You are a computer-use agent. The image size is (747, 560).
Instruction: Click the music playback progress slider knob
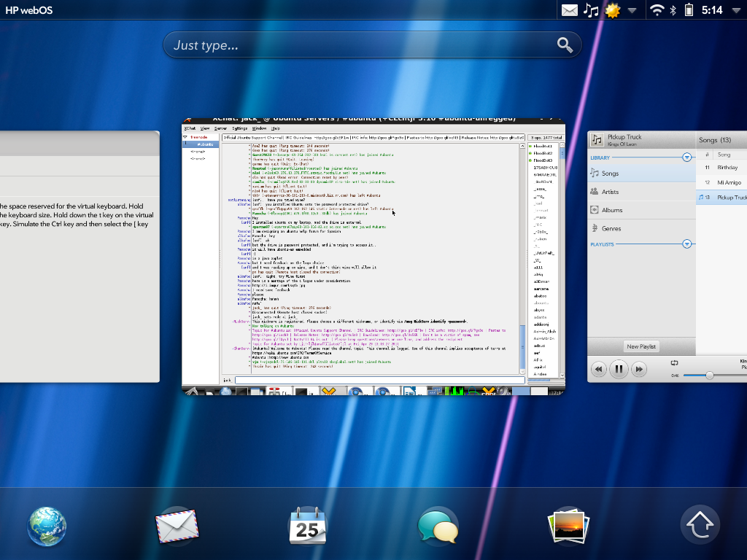pyautogui.click(x=708, y=375)
